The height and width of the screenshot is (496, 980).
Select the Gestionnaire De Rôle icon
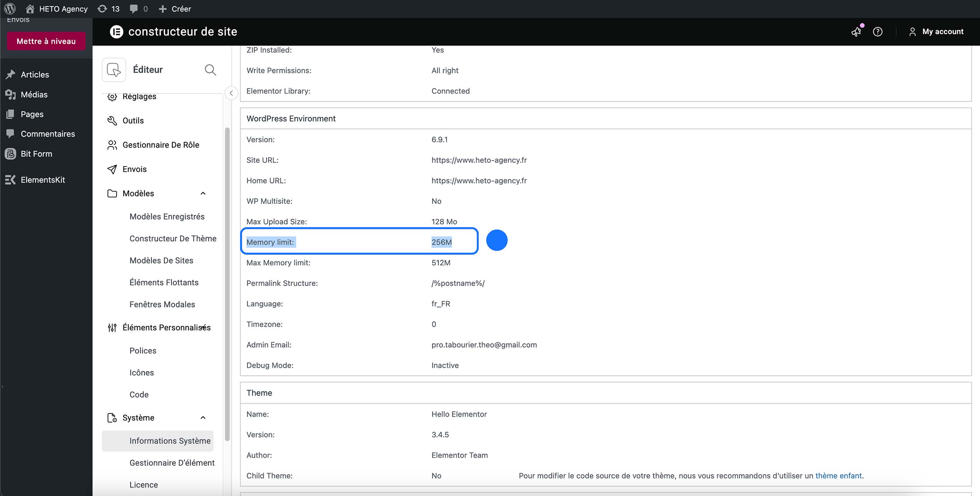[112, 145]
